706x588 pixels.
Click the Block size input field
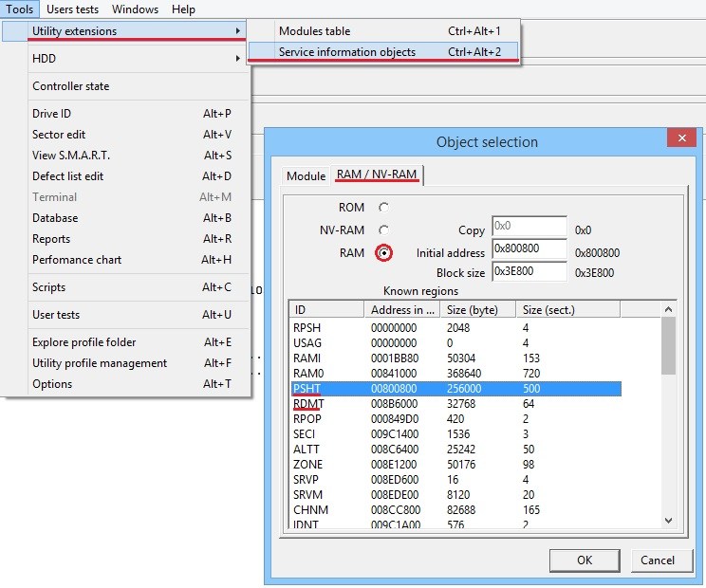[529, 271]
